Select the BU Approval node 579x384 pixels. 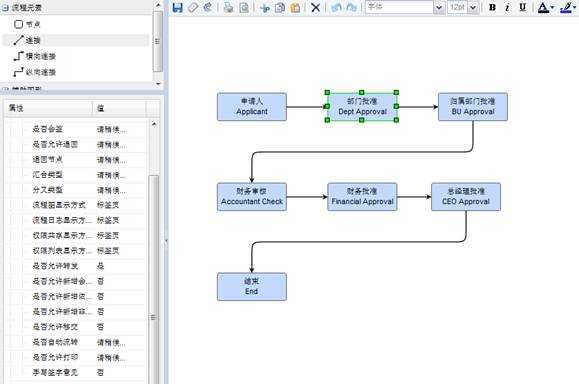pos(473,107)
